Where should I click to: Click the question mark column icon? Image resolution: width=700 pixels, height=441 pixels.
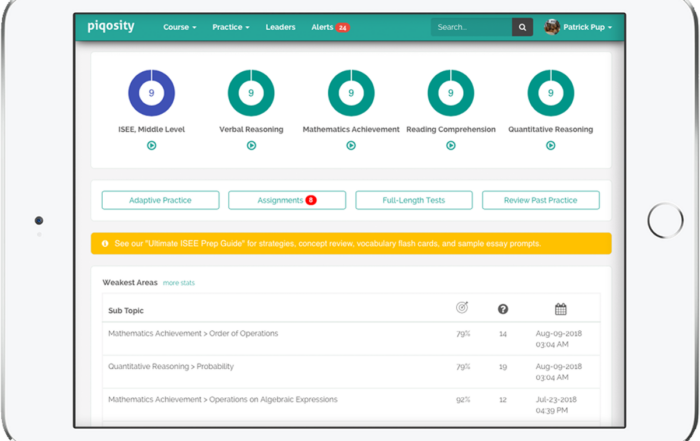[x=503, y=309]
